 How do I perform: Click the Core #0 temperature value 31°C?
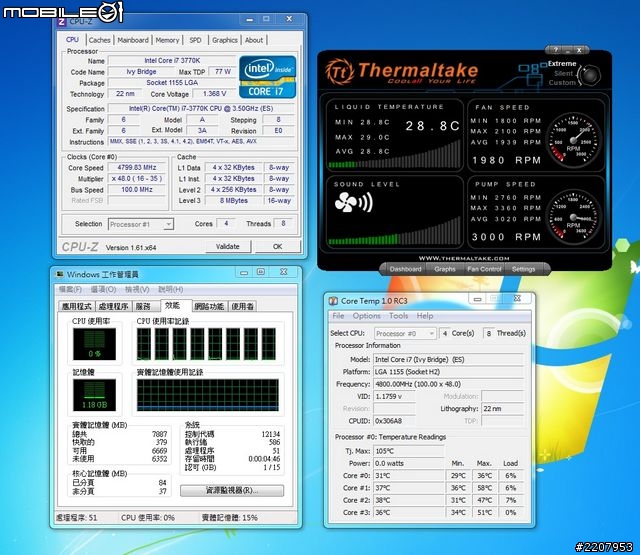pos(409,476)
